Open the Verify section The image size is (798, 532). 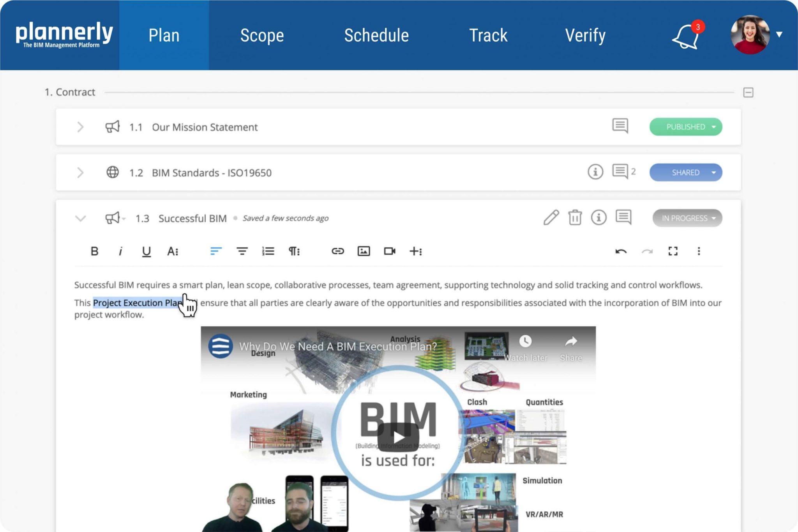[586, 35]
